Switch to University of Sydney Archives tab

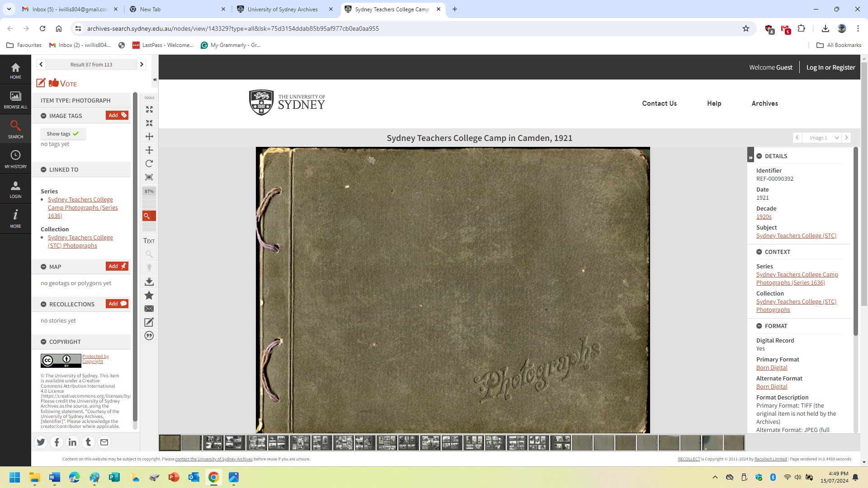click(x=283, y=9)
